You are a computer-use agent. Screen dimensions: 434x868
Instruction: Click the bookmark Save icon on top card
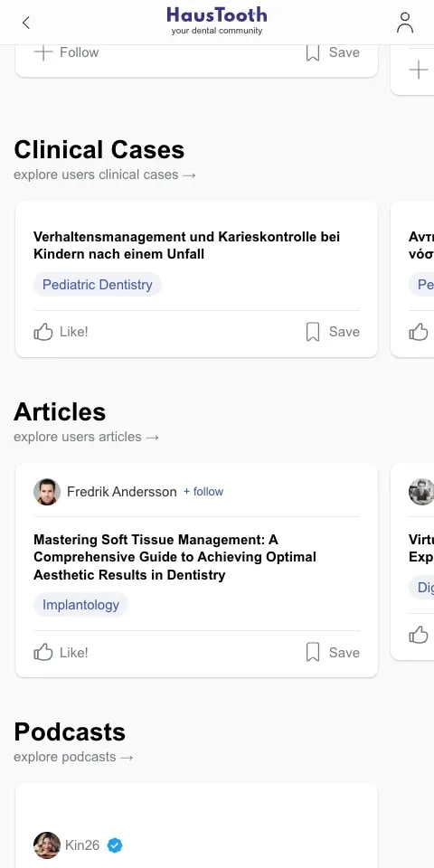(x=313, y=52)
